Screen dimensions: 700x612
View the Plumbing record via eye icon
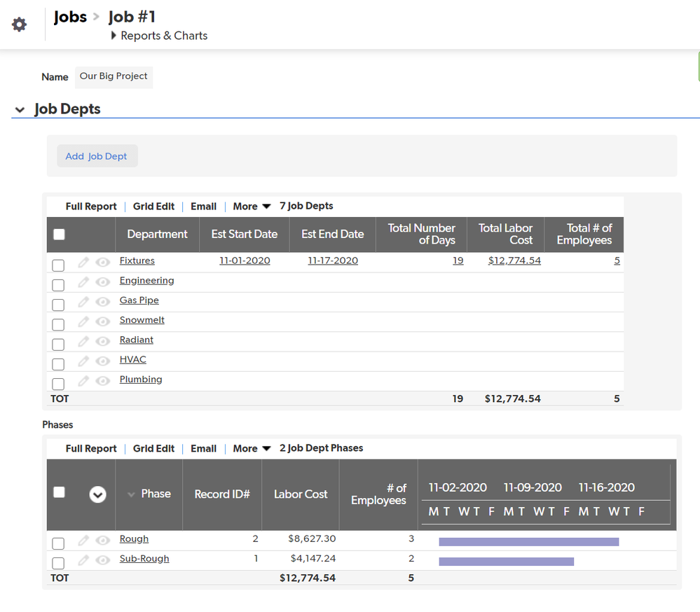(103, 380)
